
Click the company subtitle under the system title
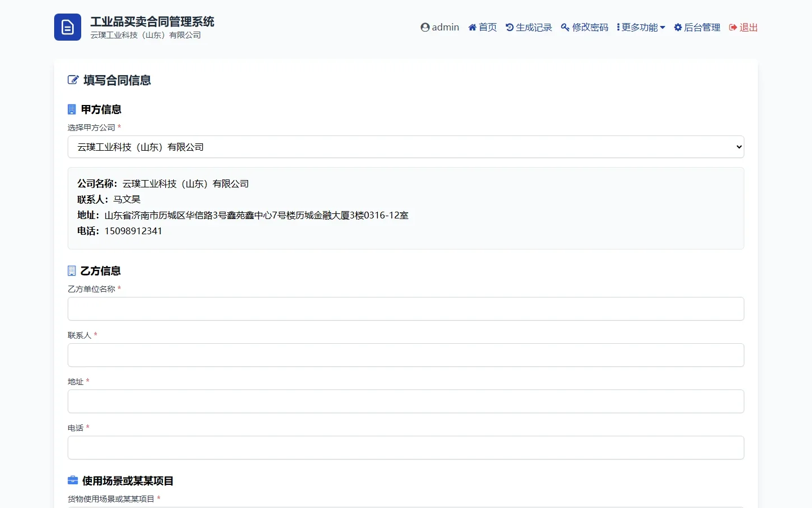(145, 35)
